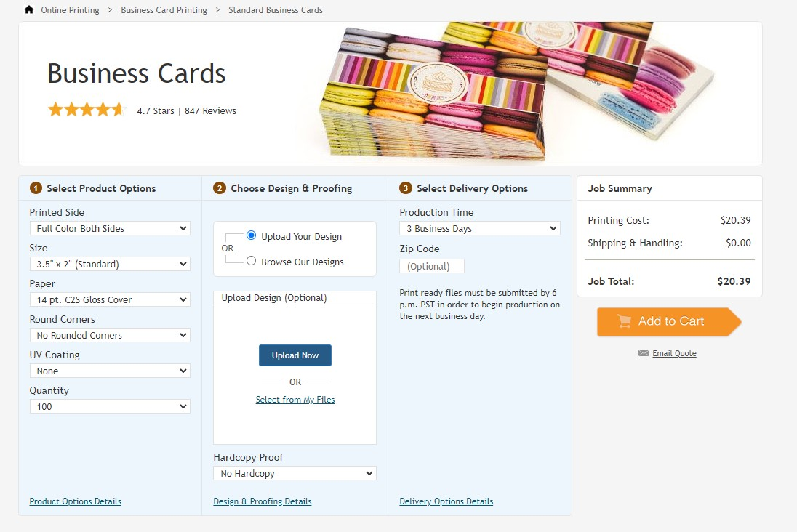Open the Hardcopy Proof dropdown
The width and height of the screenshot is (797, 532).
(295, 473)
